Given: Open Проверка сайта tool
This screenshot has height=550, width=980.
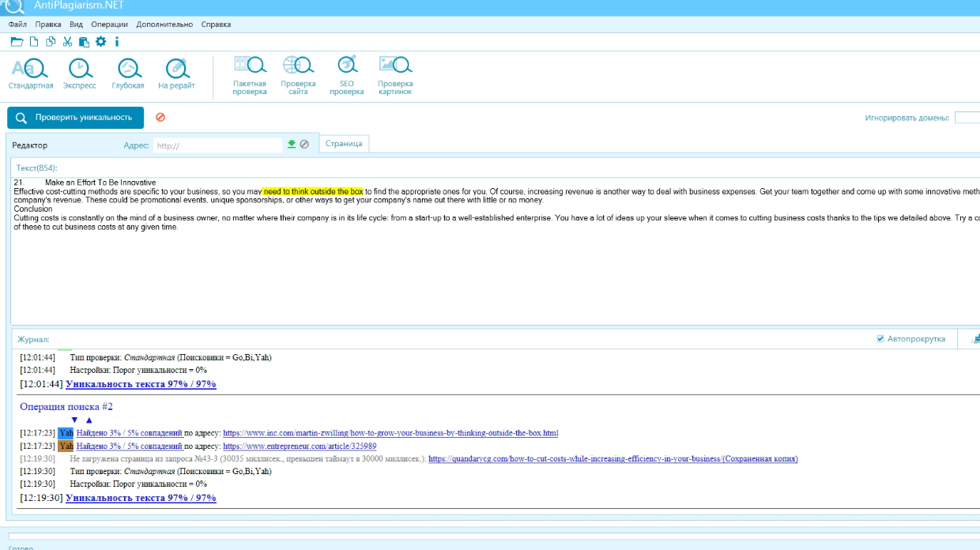Looking at the screenshot, I should pos(298,76).
